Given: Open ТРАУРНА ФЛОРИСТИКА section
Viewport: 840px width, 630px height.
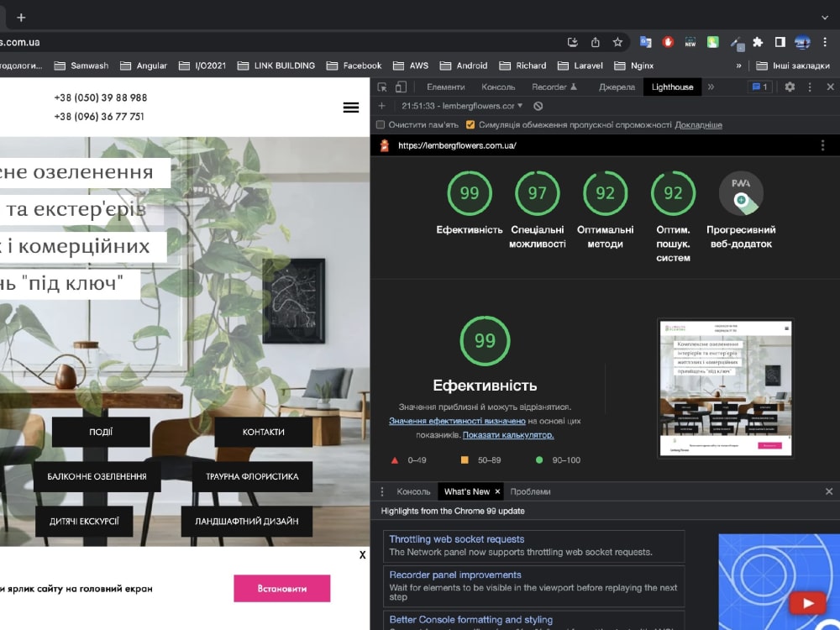Looking at the screenshot, I should point(252,476).
